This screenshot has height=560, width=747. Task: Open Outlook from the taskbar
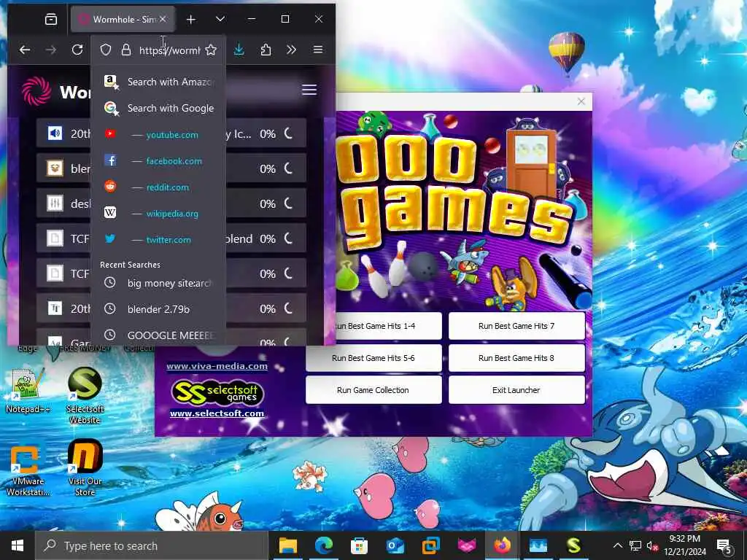[395, 545]
